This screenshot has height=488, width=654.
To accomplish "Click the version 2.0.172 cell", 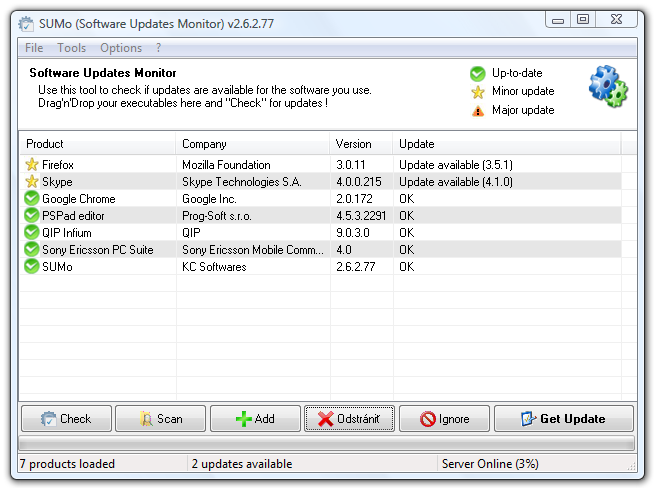I will (355, 199).
